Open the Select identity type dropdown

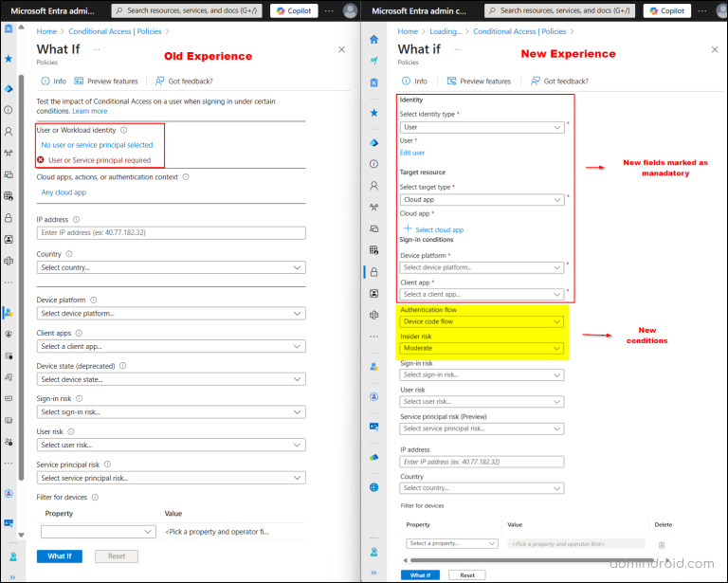(482, 127)
